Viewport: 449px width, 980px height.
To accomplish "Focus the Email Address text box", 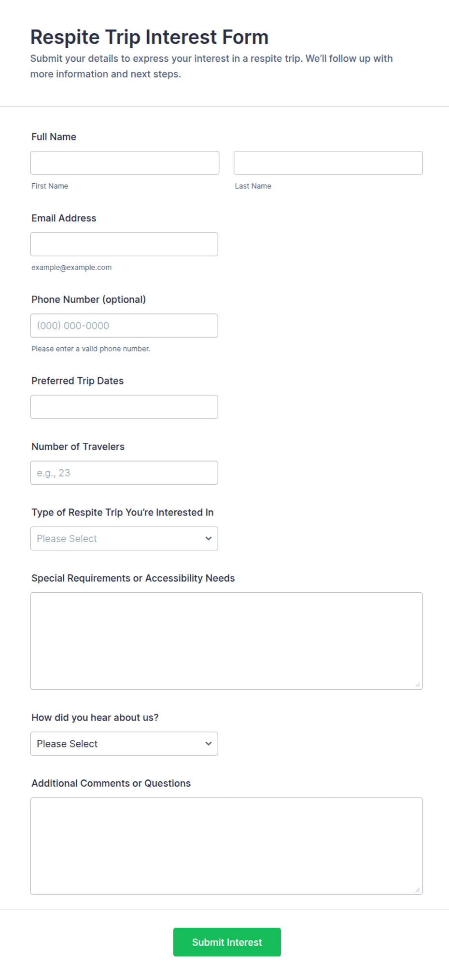I will click(x=124, y=244).
